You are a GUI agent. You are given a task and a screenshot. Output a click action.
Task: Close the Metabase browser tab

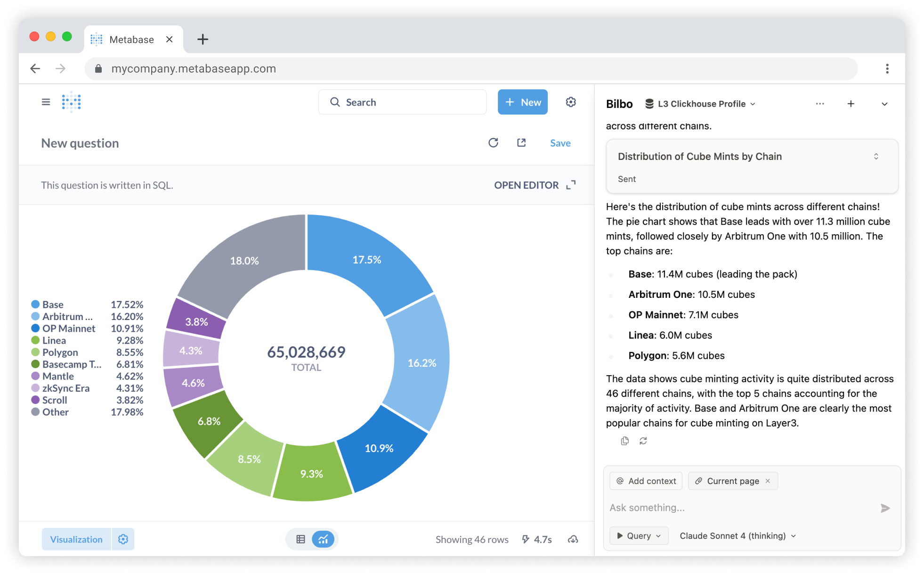(170, 40)
